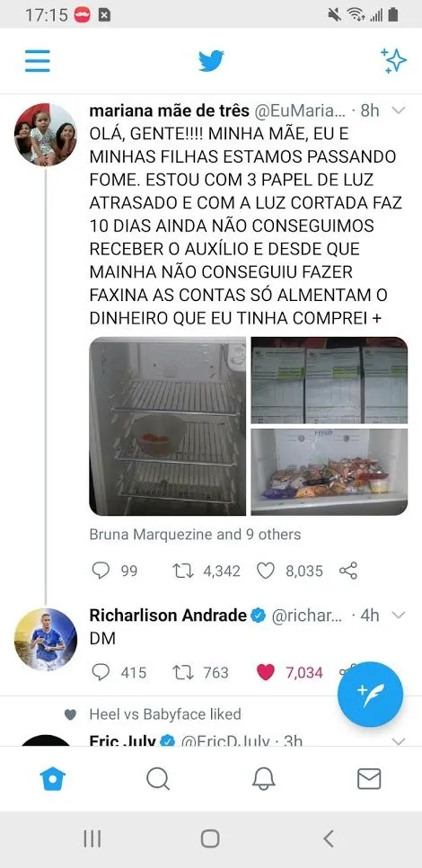This screenshot has width=422, height=868.
Task: Unlike Richarlison's tweet with 7,034 likes
Action: pos(266,673)
